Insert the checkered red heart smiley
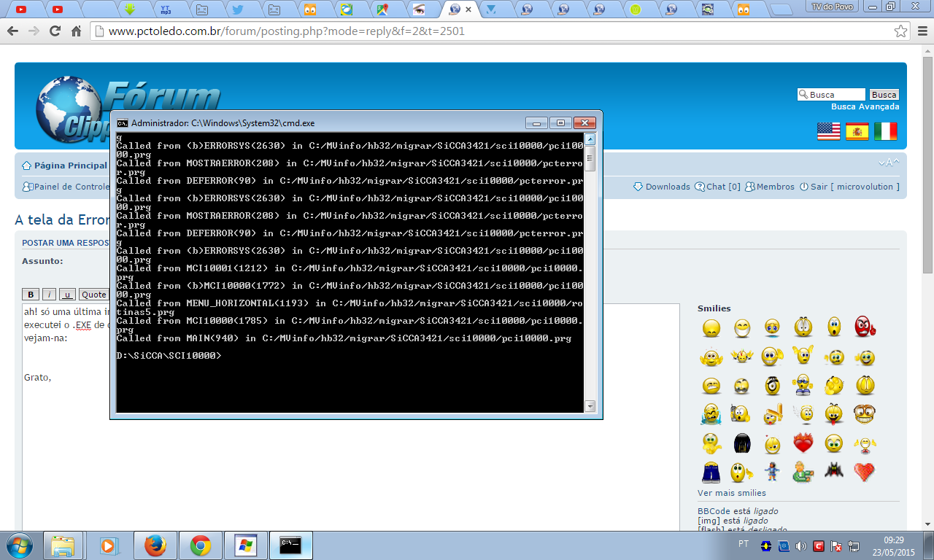This screenshot has width=934, height=560. click(865, 472)
